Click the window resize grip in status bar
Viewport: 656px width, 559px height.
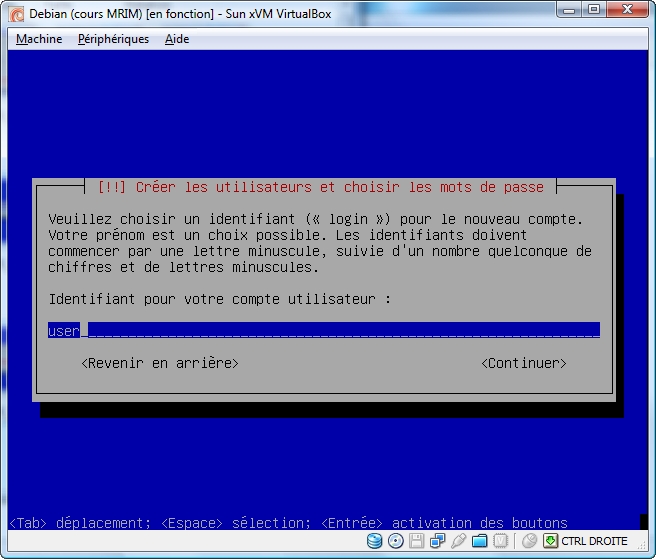point(641,544)
